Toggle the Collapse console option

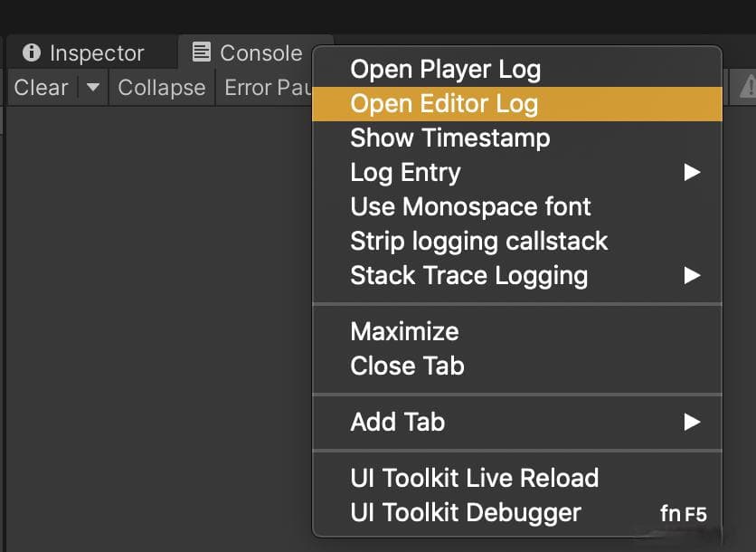pos(162,88)
